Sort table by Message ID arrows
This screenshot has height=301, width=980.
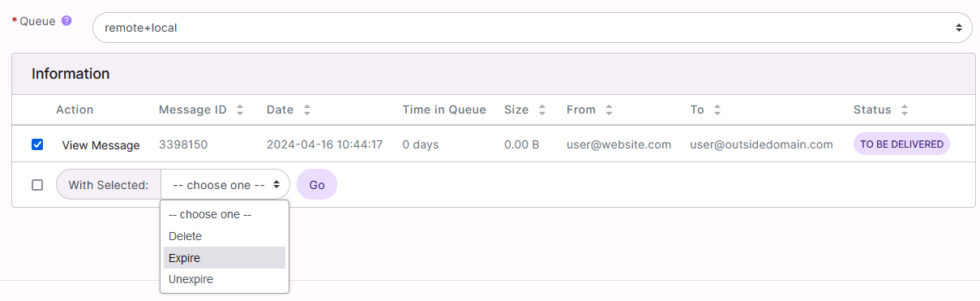[x=240, y=110]
